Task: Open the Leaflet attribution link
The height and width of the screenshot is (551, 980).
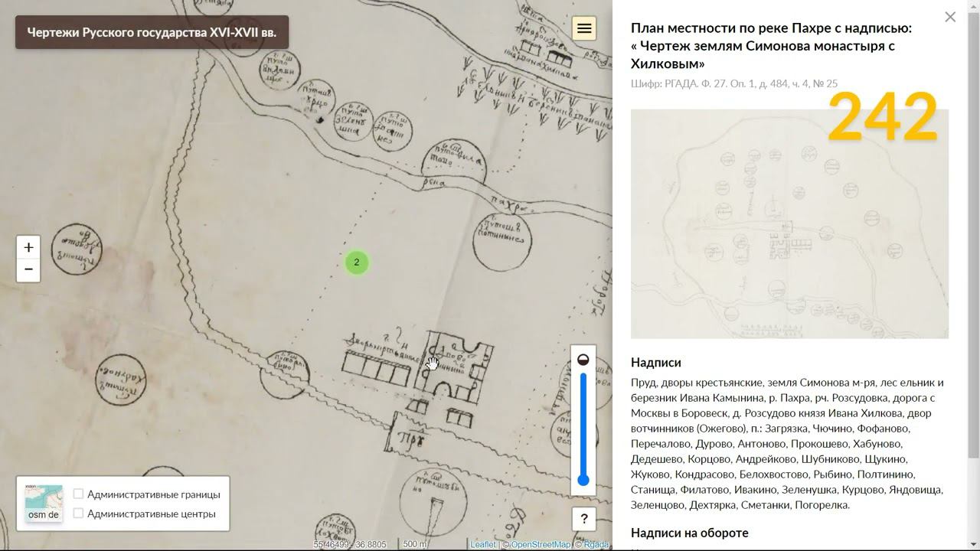Action: pos(483,544)
